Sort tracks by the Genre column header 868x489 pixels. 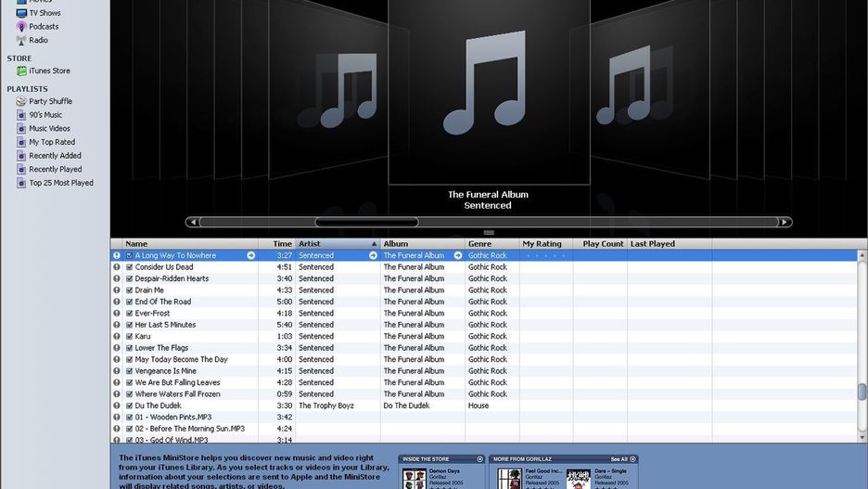[x=492, y=244]
